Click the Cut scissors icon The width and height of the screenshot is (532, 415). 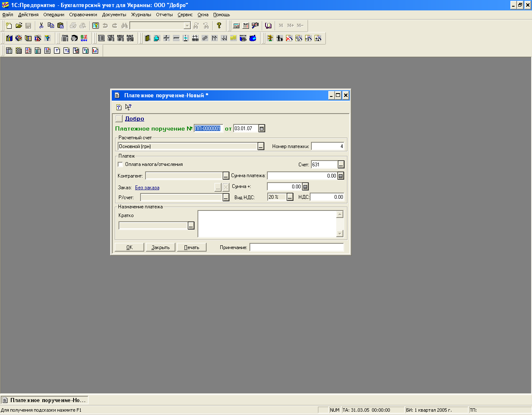click(41, 26)
